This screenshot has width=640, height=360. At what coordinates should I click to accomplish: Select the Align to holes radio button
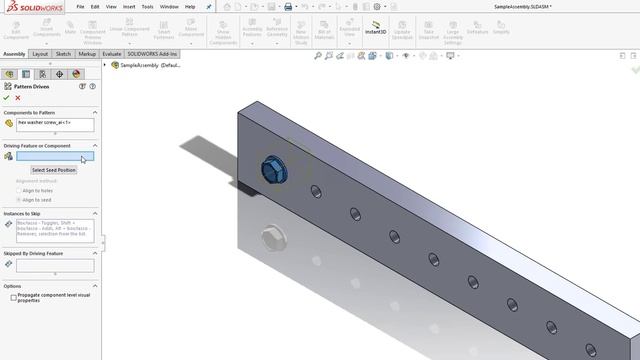pyautogui.click(x=18, y=191)
